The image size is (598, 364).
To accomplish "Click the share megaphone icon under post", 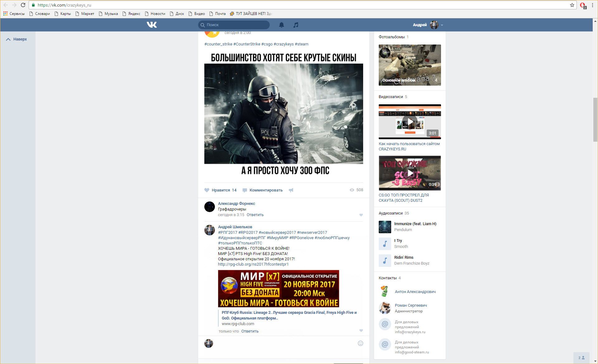I will tap(291, 190).
